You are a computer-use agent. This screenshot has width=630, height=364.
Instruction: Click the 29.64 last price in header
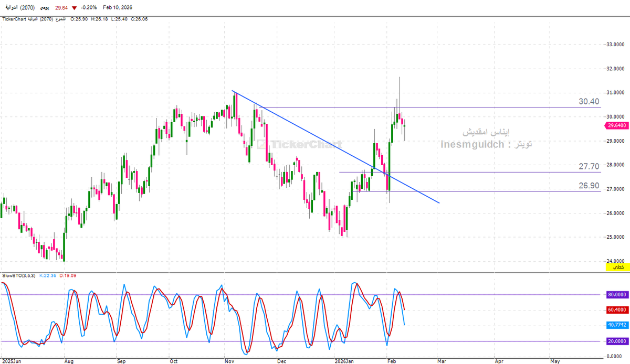[61, 8]
